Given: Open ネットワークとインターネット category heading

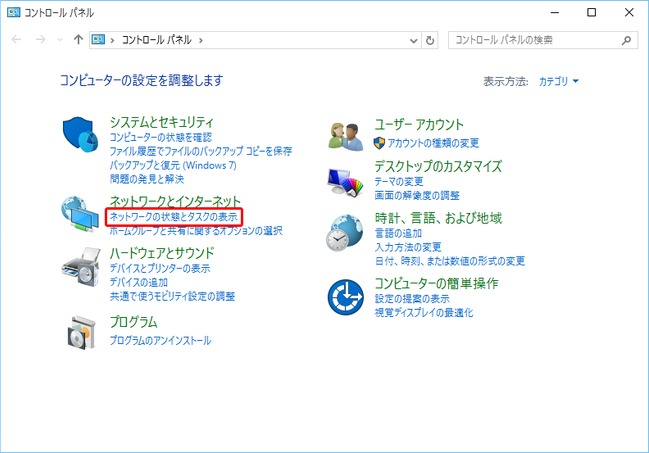Looking at the screenshot, I should 175,201.
